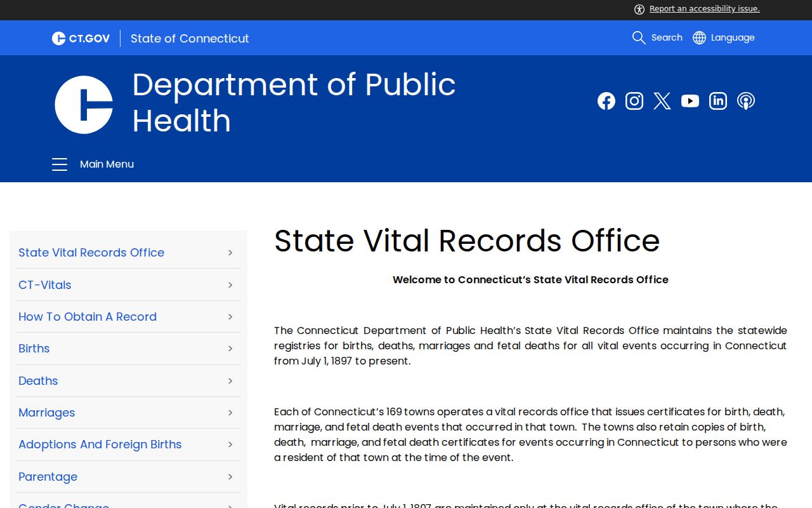Expand the Births chevron
The height and width of the screenshot is (508, 812).
[230, 349]
